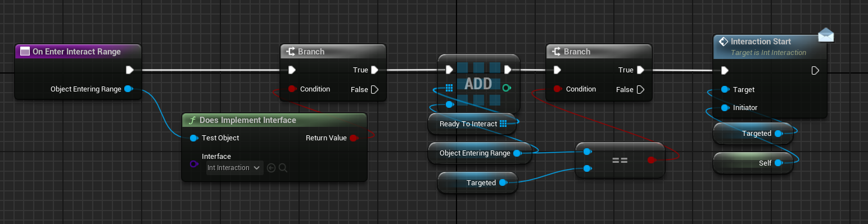This screenshot has width=868, height=224.
Task: Click exec input pin of ADD node
Action: coord(449,70)
